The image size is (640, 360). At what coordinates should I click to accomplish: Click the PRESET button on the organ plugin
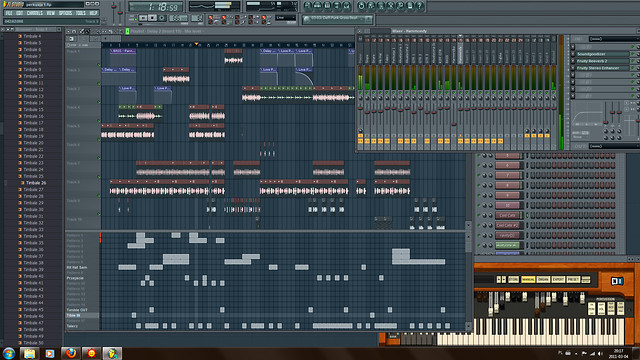(573, 280)
